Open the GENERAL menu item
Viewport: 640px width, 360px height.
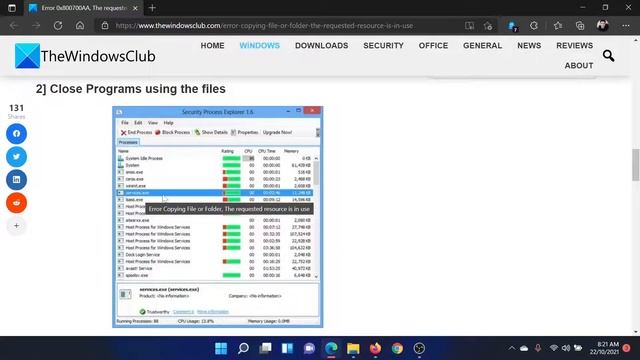tap(482, 46)
